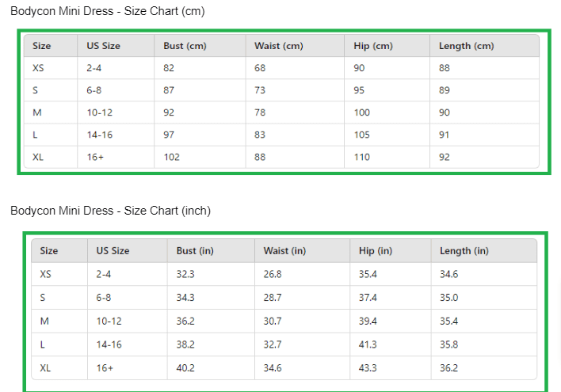Select the 'Waist (cm)' column header

pyautogui.click(x=279, y=46)
